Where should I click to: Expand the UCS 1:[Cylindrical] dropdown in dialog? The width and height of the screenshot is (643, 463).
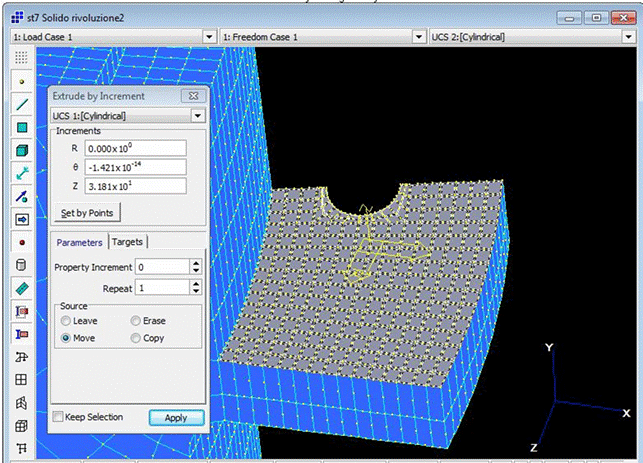[198, 116]
